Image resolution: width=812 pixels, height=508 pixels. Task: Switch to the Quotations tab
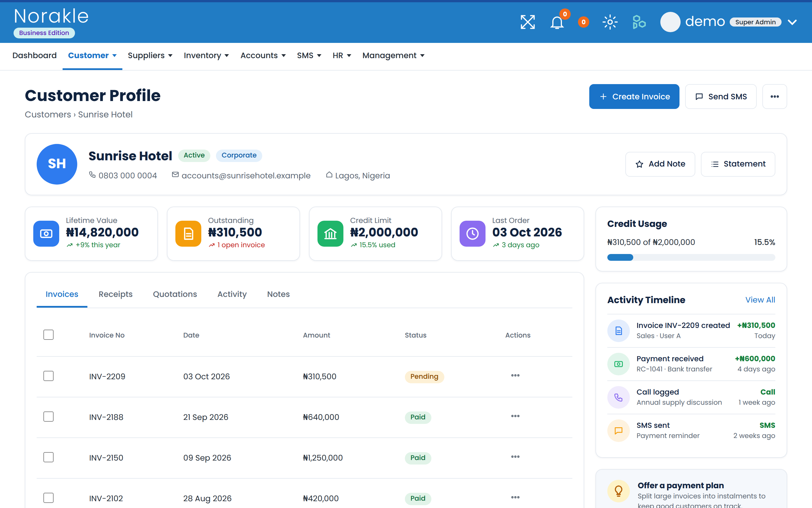pos(175,294)
